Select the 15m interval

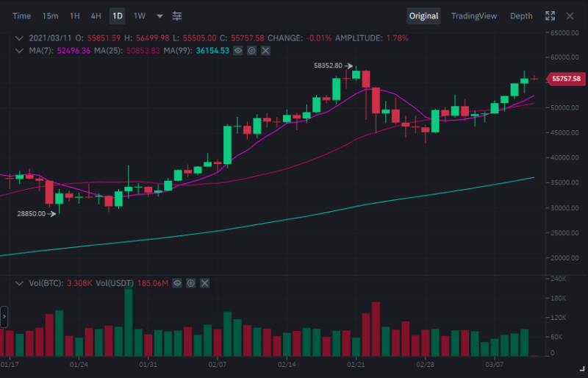[50, 16]
